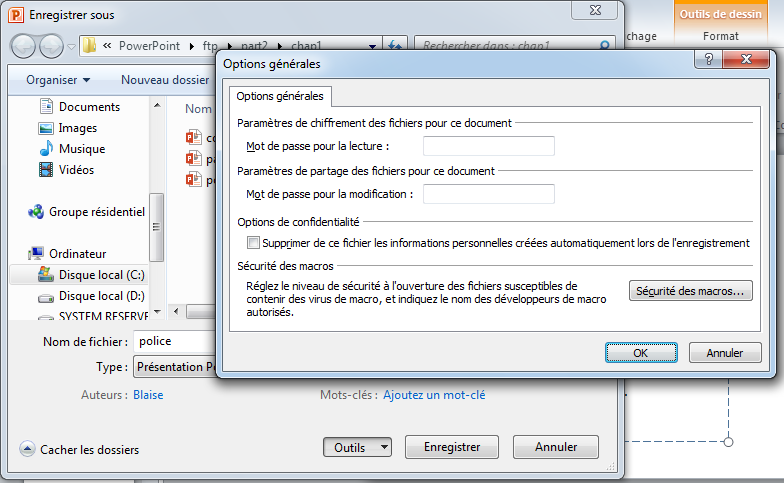This screenshot has width=784, height=483.
Task: Click the Back navigation arrow
Action: pos(23,46)
